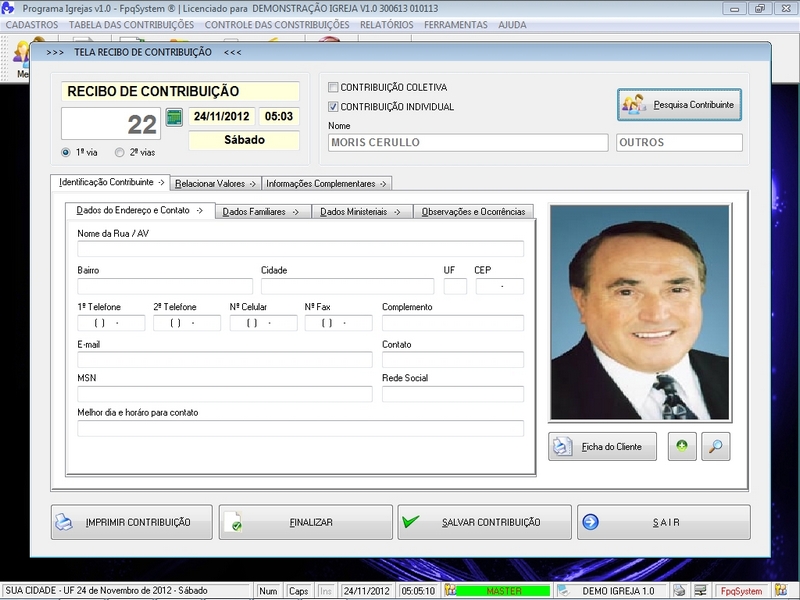Open the Relatórios menu
The image size is (800, 600).
(x=387, y=24)
